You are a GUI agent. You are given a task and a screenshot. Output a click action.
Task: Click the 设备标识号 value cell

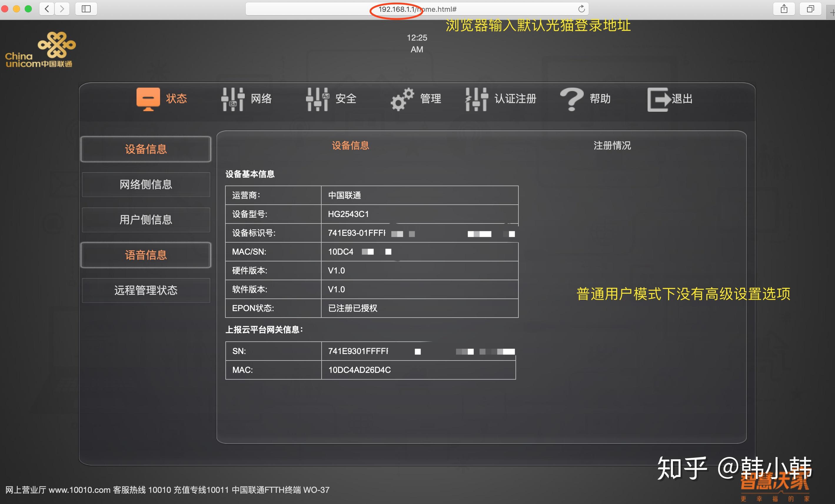[x=420, y=233]
